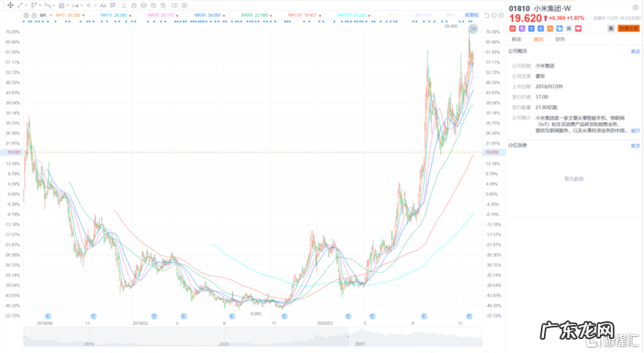Expand the MA indicator dropdown
This screenshot has width=644, height=353.
50,15
